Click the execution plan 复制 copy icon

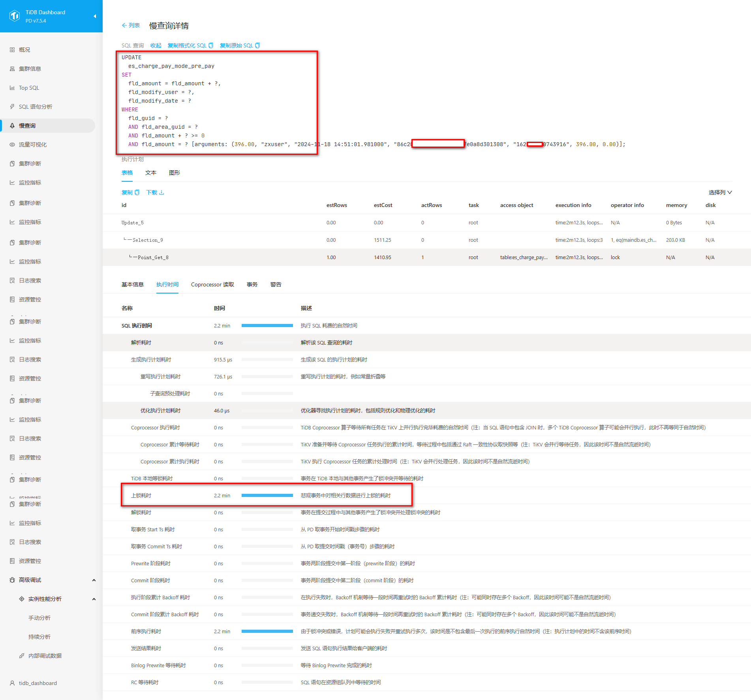(137, 192)
